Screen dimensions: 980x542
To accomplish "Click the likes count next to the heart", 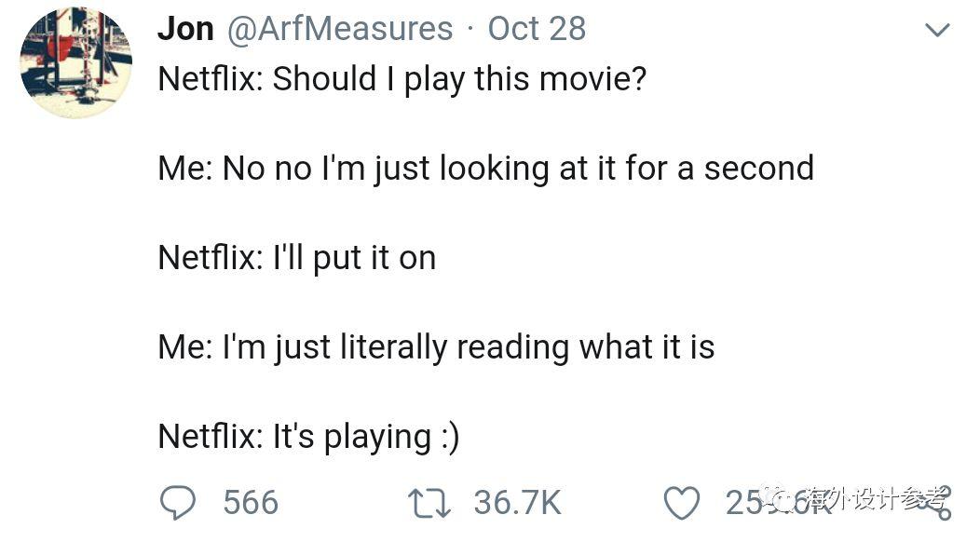I will tap(778, 503).
